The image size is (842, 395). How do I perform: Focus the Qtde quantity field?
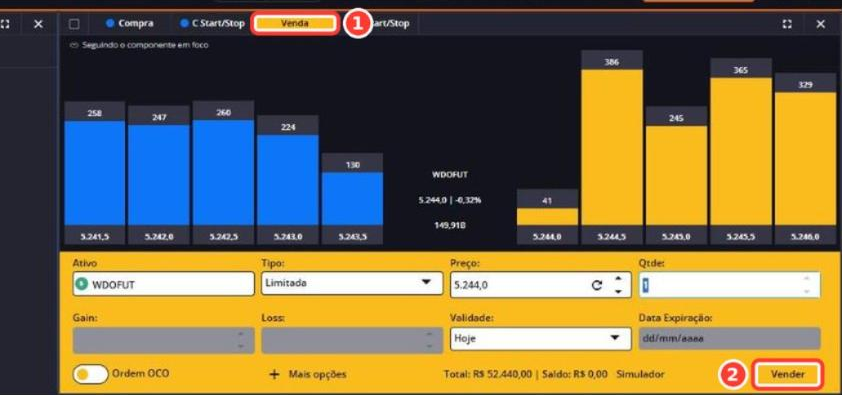pos(729,285)
